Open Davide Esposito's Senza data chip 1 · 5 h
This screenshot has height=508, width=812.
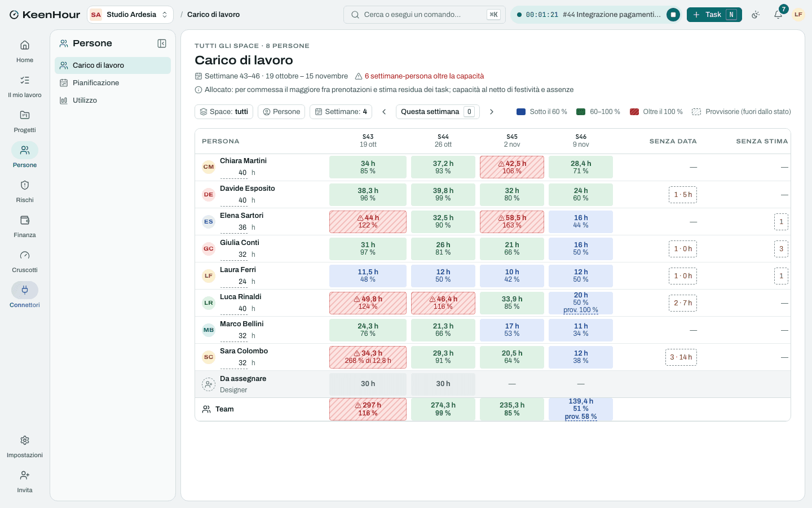pos(683,195)
